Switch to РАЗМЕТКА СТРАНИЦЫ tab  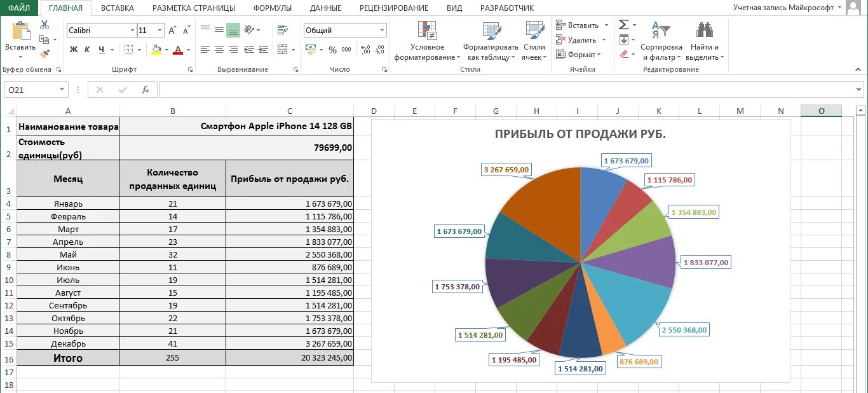[x=194, y=8]
